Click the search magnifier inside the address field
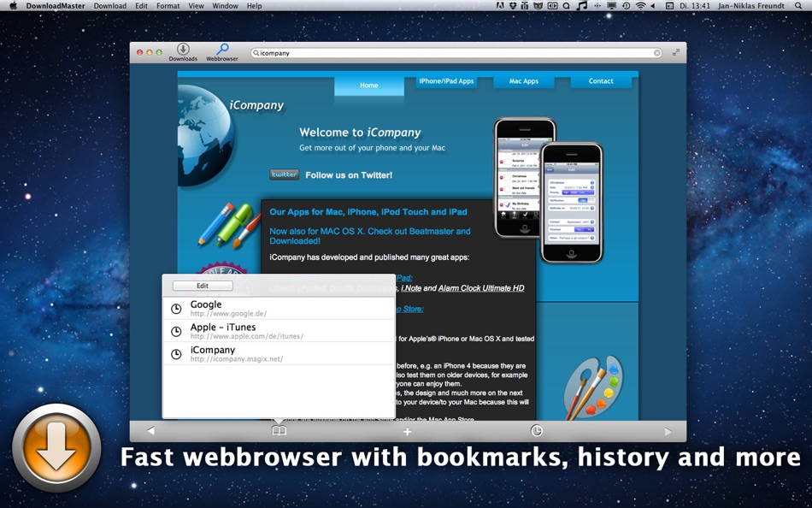This screenshot has width=812, height=508. [x=256, y=53]
